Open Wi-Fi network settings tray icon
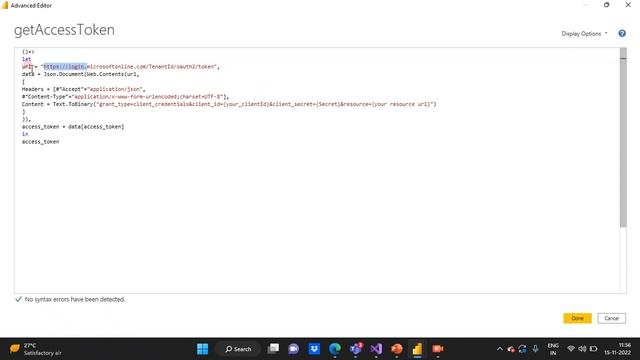The image size is (640, 360). click(571, 349)
